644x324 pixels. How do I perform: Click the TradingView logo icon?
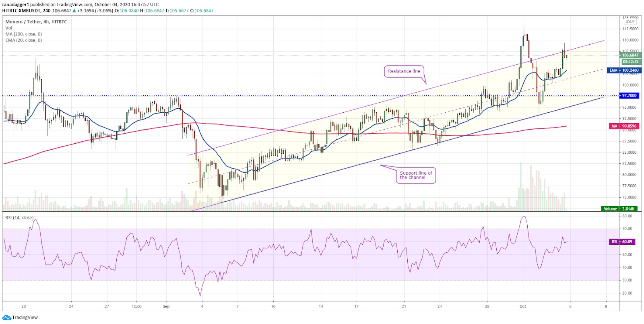pos(6,317)
